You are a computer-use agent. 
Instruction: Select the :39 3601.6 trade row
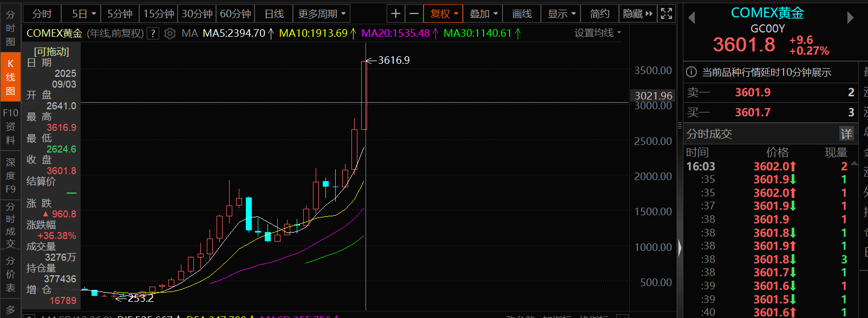[767, 286]
